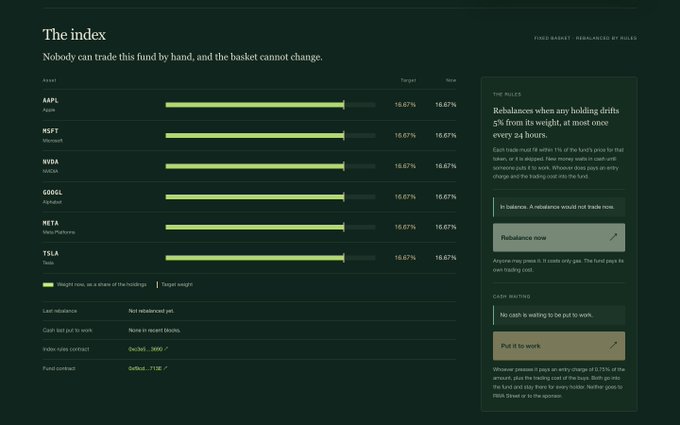Select the NVDA ticker text
The image size is (680, 425).
(x=50, y=162)
